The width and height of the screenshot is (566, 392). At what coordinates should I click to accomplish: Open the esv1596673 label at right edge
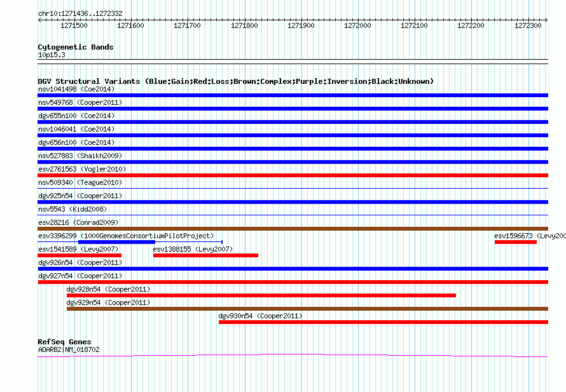pyautogui.click(x=530, y=236)
